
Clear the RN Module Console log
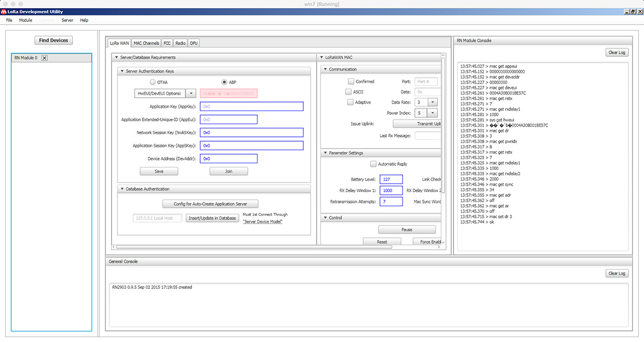point(617,53)
